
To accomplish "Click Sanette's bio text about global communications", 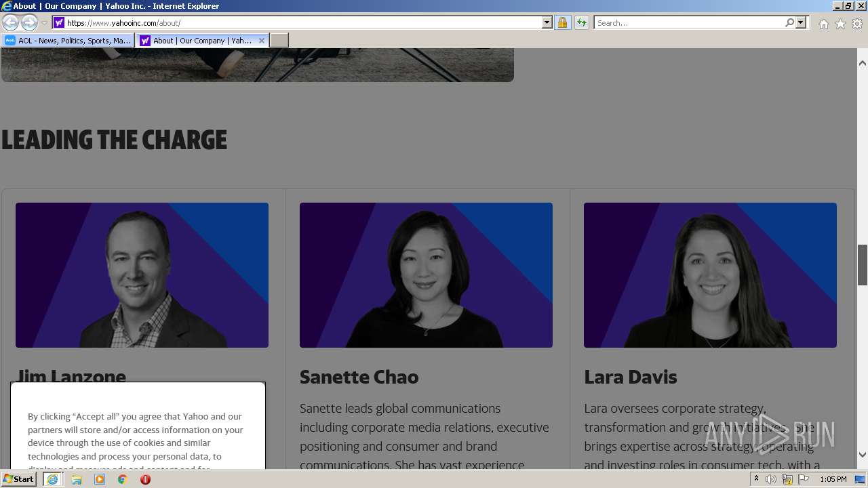I will (x=425, y=436).
